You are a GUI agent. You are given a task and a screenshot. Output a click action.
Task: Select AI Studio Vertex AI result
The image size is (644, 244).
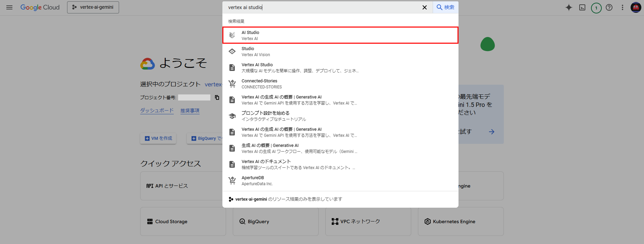(340, 35)
